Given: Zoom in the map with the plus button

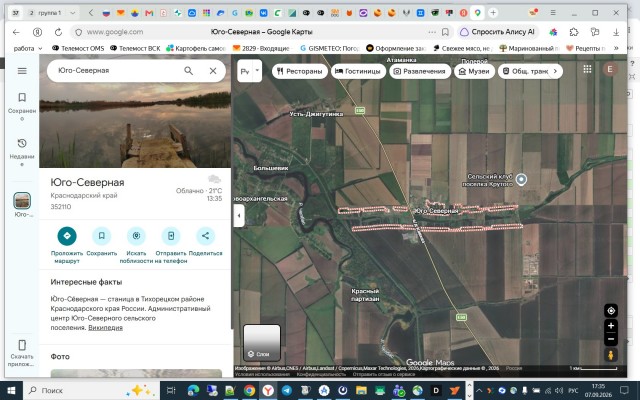Looking at the screenshot, I should click(611, 326).
